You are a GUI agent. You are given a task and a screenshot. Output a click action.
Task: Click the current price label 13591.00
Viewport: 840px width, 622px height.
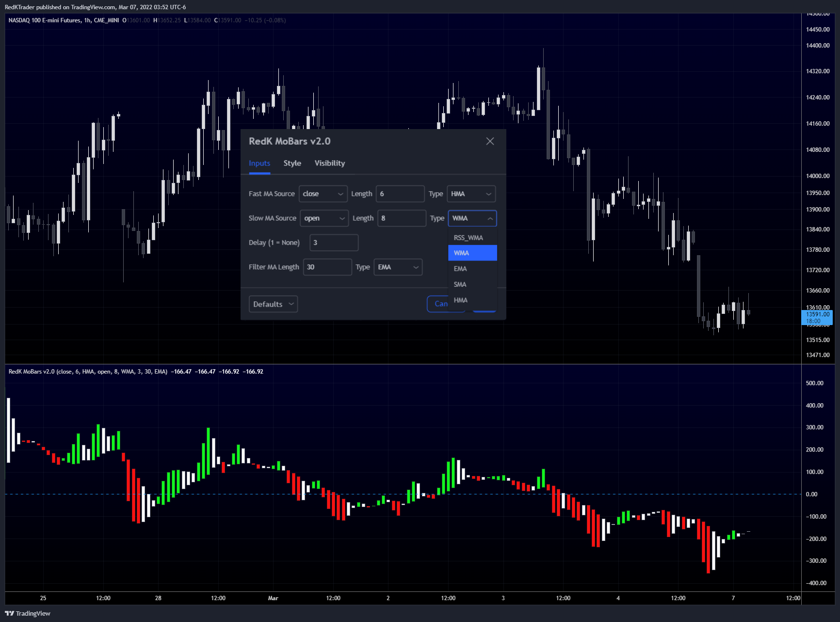coord(817,318)
